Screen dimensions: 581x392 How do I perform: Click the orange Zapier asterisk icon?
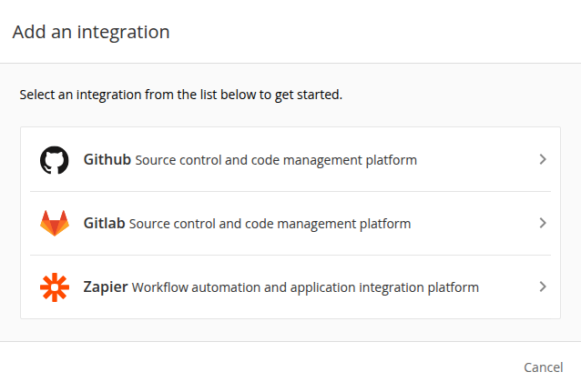point(55,287)
